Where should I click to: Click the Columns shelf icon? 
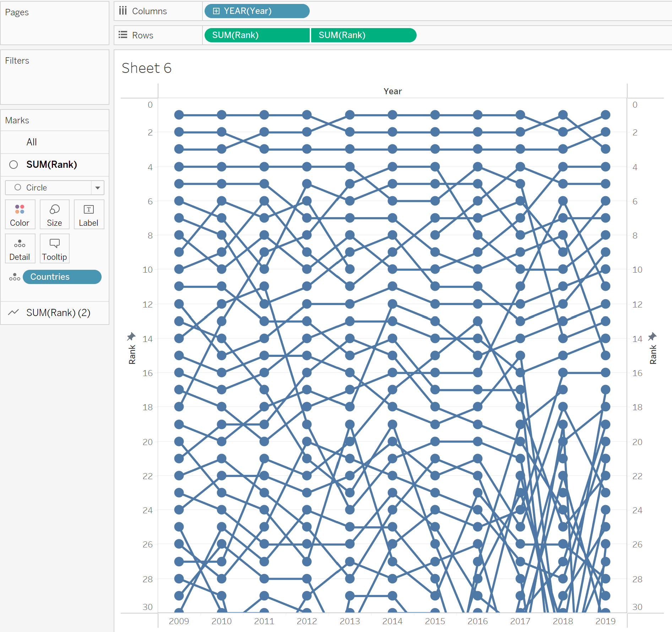(123, 11)
